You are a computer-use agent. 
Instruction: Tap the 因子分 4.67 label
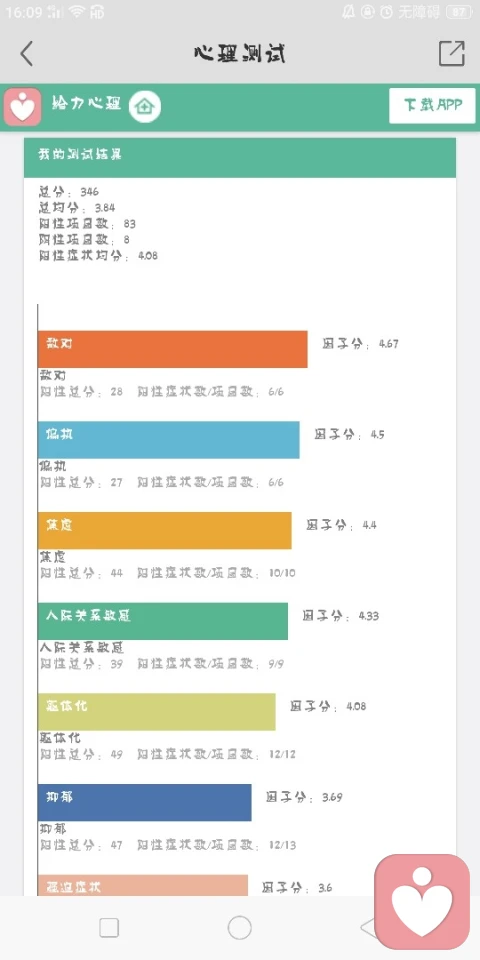361,344
